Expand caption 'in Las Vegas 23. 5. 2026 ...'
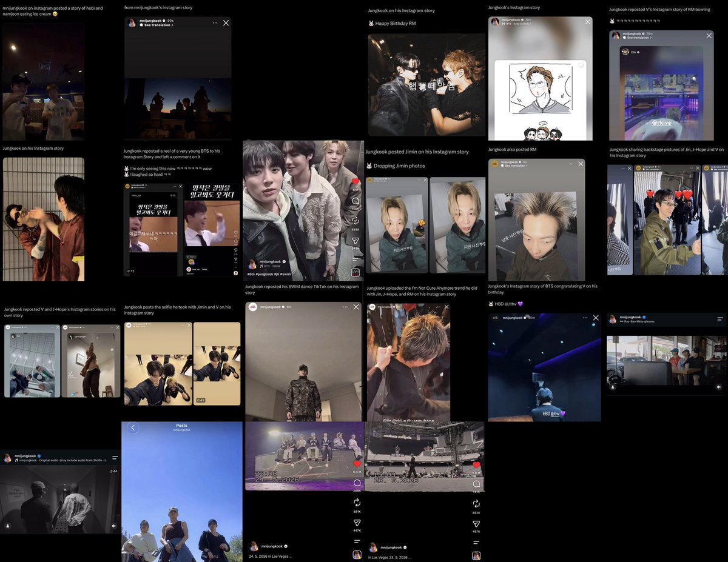 391,557
